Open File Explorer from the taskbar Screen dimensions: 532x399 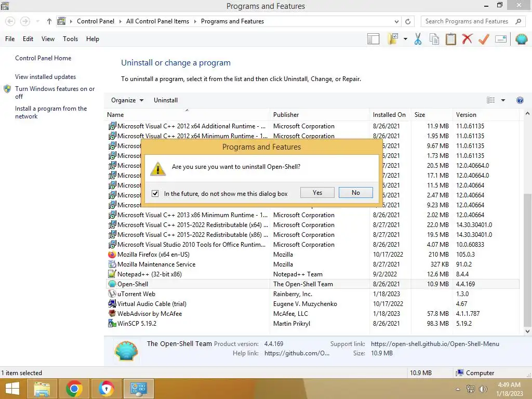point(42,389)
